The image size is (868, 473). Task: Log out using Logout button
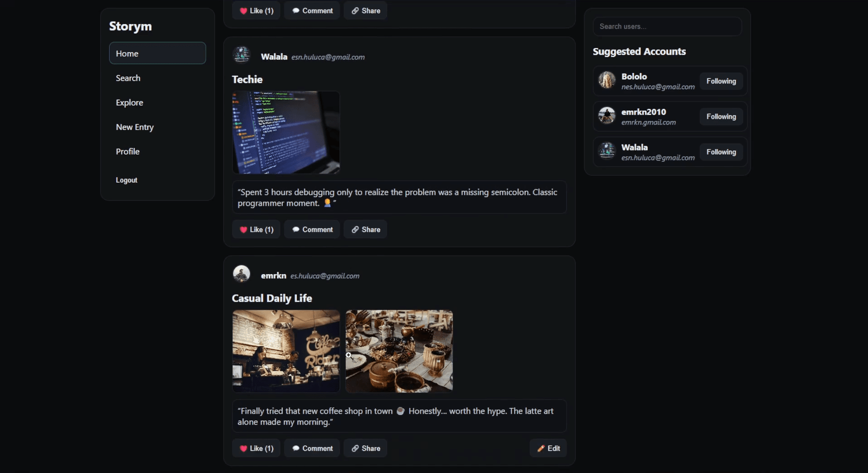coord(126,180)
